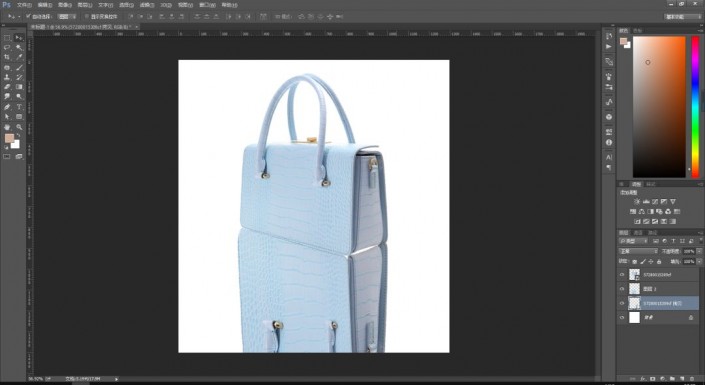Open the layer filter type dropdown
The height and width of the screenshot is (385, 705).
point(633,241)
